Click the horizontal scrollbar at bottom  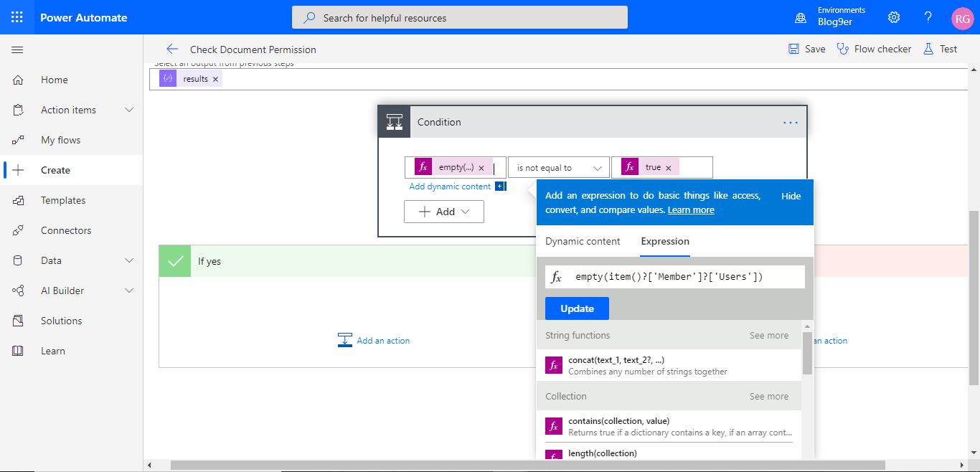(527, 466)
